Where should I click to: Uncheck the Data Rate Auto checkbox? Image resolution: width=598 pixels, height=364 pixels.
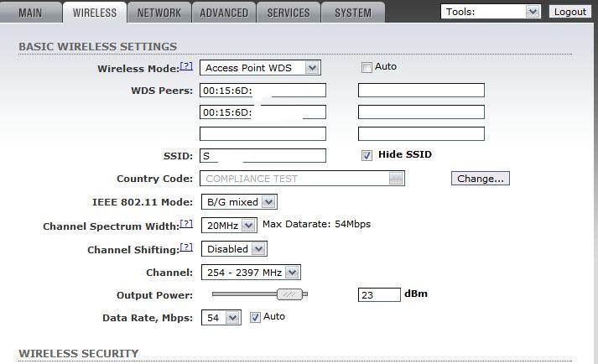(x=255, y=317)
